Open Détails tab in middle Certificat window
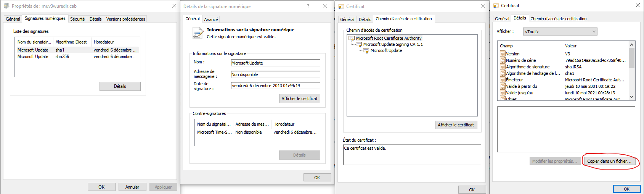The height and width of the screenshot is (194, 644). 365,19
